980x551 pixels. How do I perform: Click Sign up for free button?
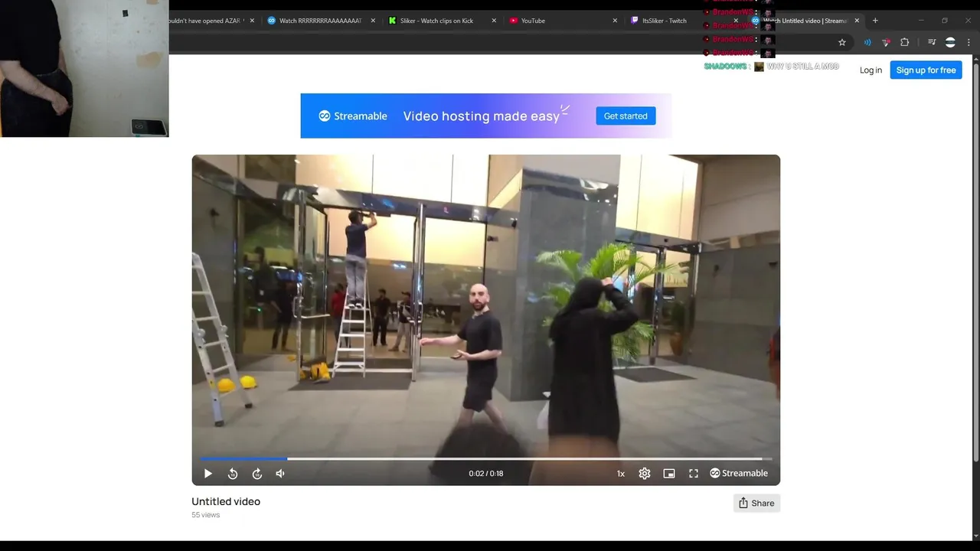coord(926,70)
